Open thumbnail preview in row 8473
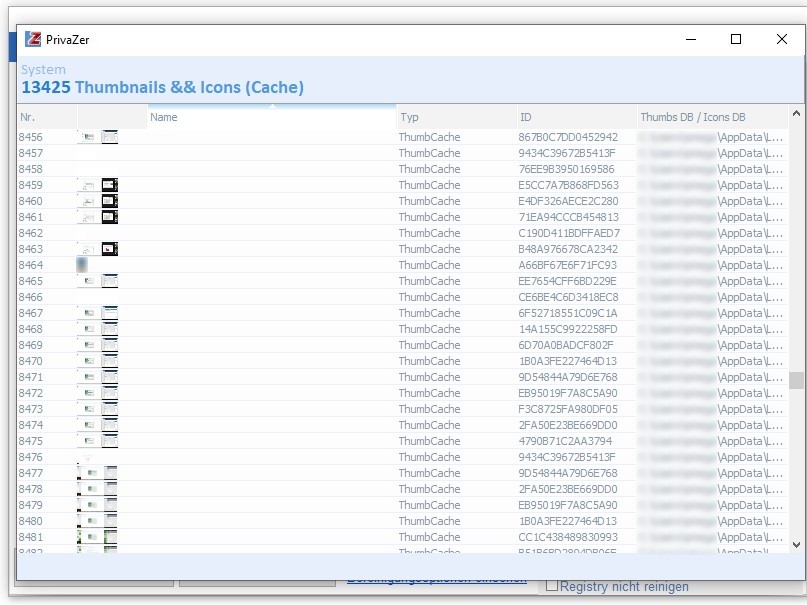Image resolution: width=807 pixels, height=605 pixels. [98, 409]
